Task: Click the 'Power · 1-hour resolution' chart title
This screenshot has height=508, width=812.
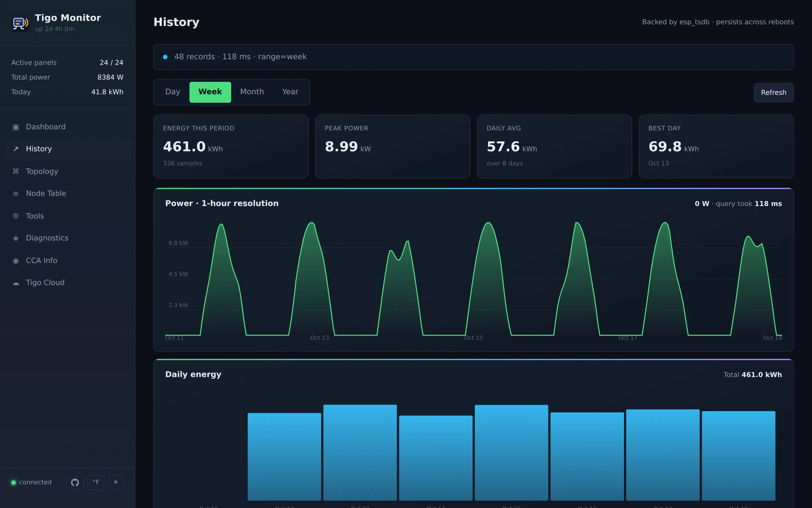Action: [222, 203]
